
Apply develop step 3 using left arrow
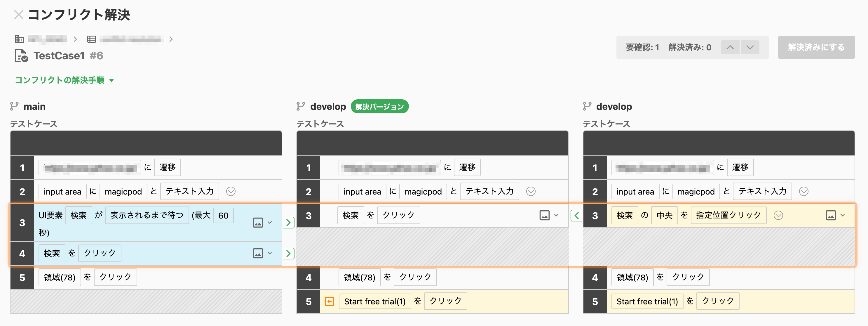point(576,215)
